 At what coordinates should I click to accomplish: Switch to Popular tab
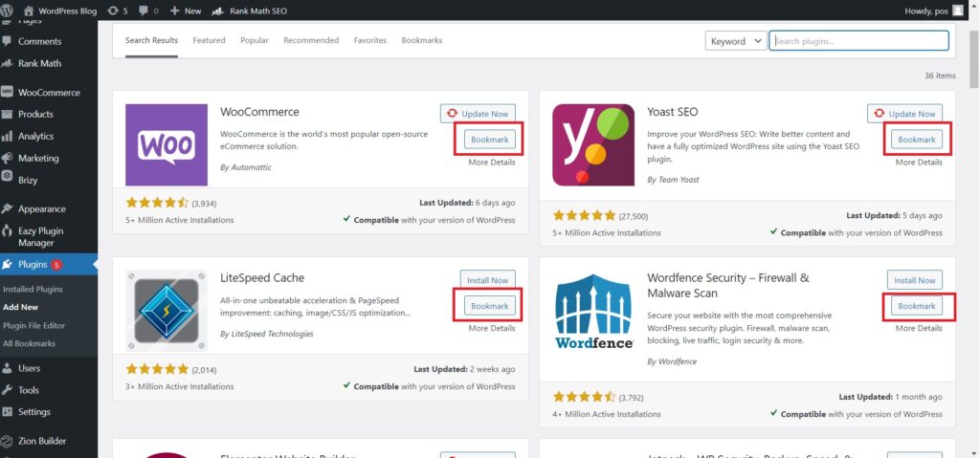(255, 40)
